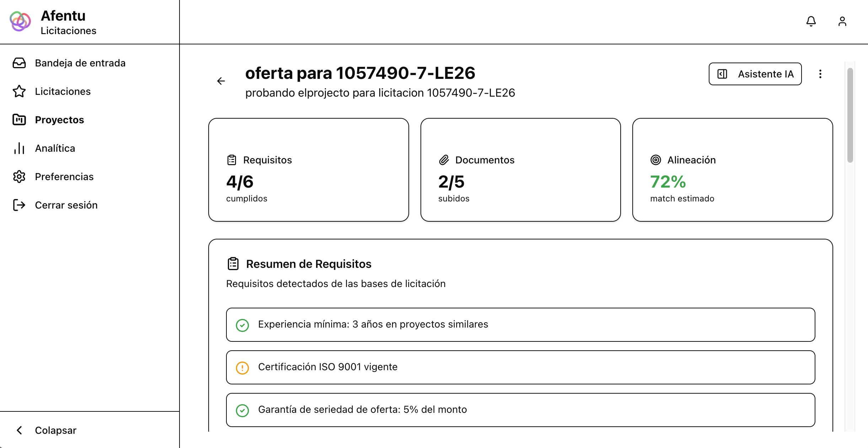Click the back arrow next to the offer title

[x=221, y=81]
